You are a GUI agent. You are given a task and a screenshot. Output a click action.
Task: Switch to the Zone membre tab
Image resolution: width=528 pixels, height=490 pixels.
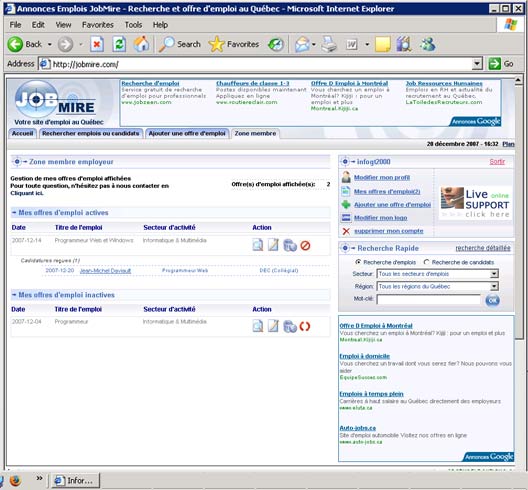(x=255, y=134)
